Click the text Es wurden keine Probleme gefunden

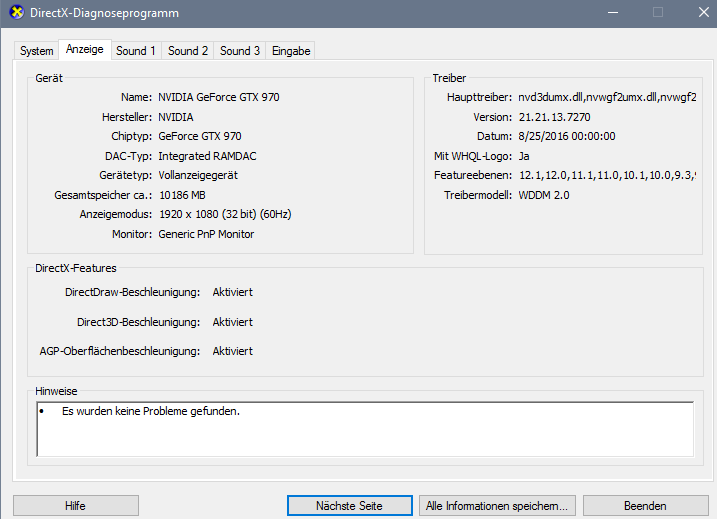point(151,412)
